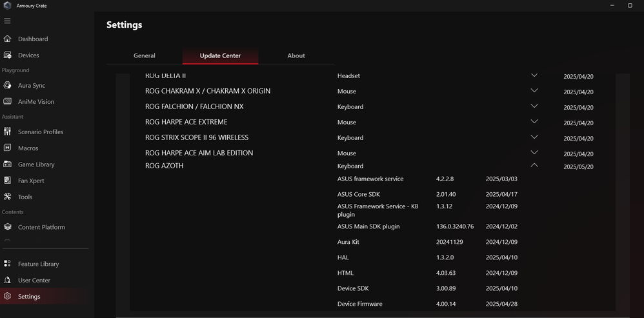Image resolution: width=644 pixels, height=318 pixels.
Task: Open Game Library icon
Action: 7,164
